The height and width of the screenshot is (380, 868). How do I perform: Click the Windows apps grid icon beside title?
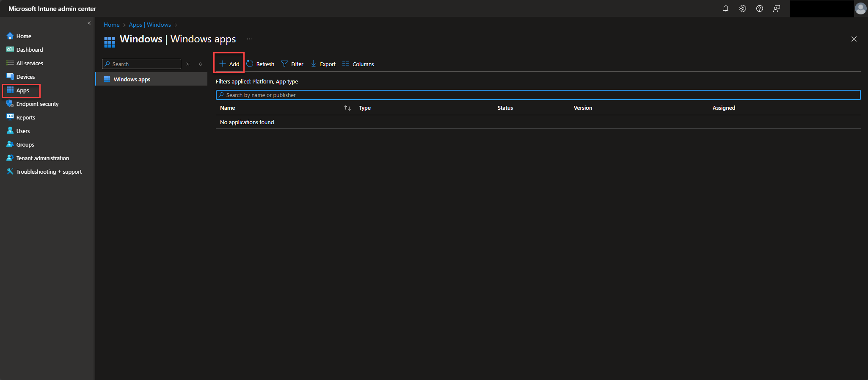click(x=110, y=42)
